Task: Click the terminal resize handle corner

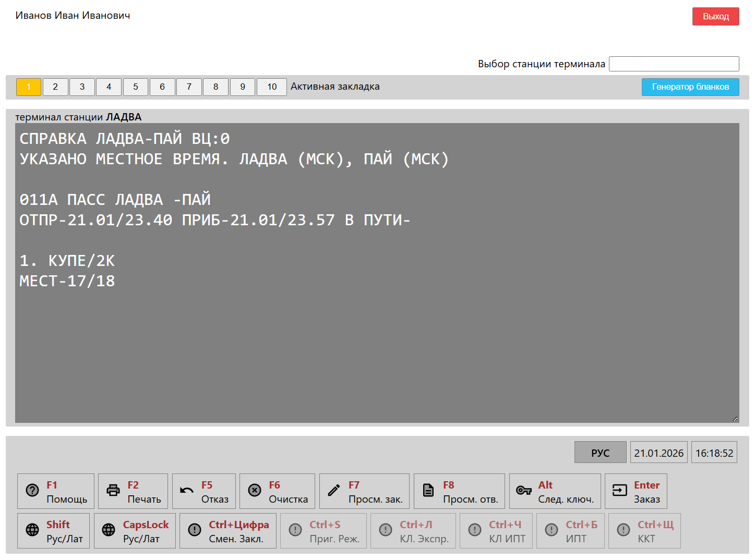Action: [735, 419]
